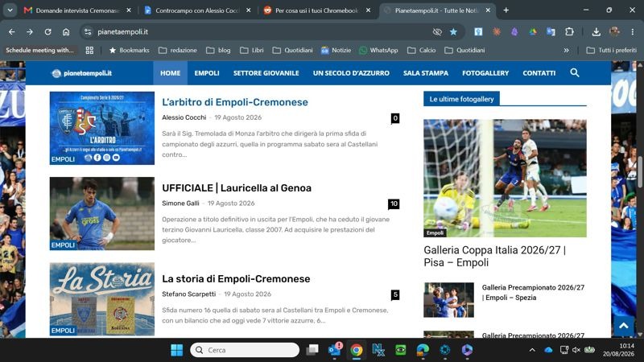Open Task View on the taskbar
The image size is (644, 362).
[312, 350]
